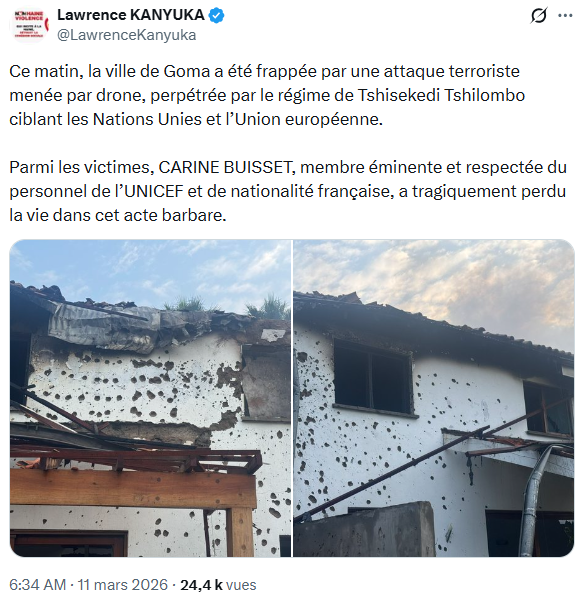The height and width of the screenshot is (606, 587).
Task: Open the @LawrenceKanyuka handle link
Action: [x=127, y=35]
